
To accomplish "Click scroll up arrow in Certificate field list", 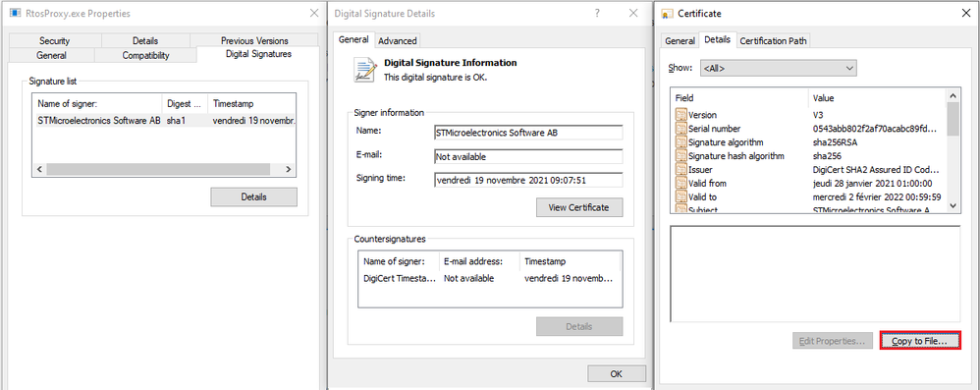I will tap(953, 95).
